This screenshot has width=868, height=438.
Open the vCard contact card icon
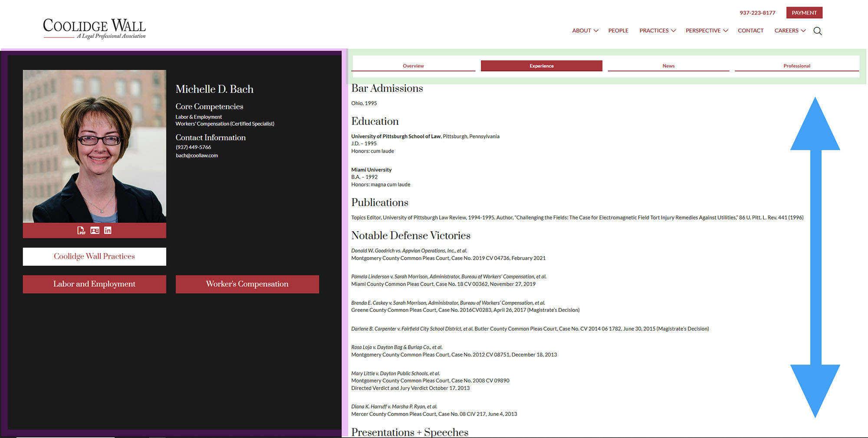[x=95, y=230]
